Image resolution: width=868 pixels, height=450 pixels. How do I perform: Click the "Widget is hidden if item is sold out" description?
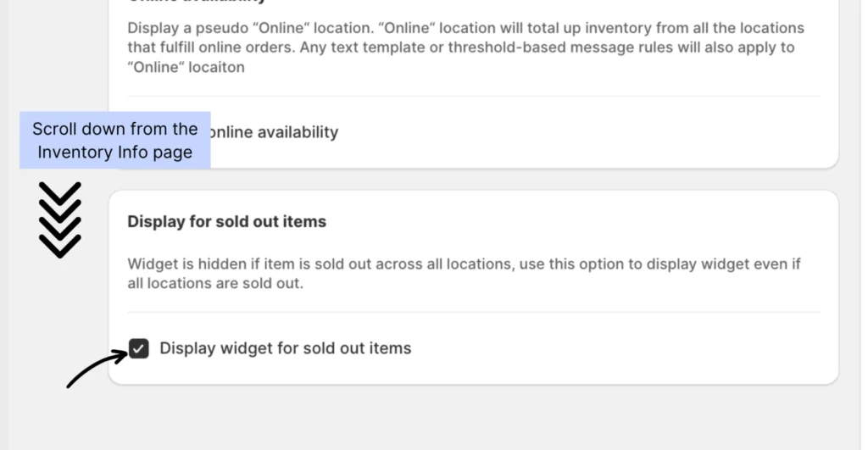tap(464, 264)
